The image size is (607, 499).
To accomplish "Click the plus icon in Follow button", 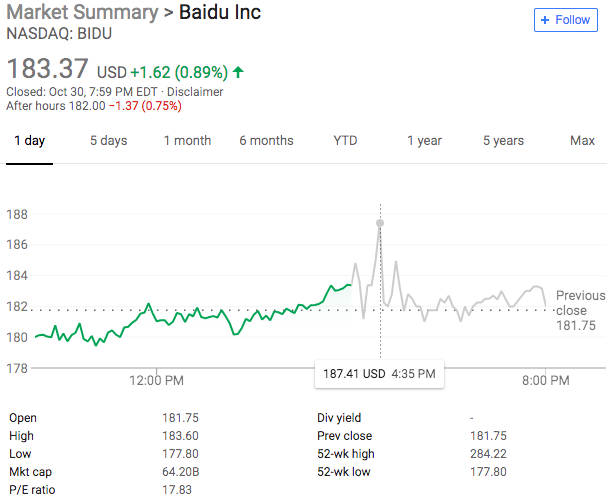I will tap(544, 20).
